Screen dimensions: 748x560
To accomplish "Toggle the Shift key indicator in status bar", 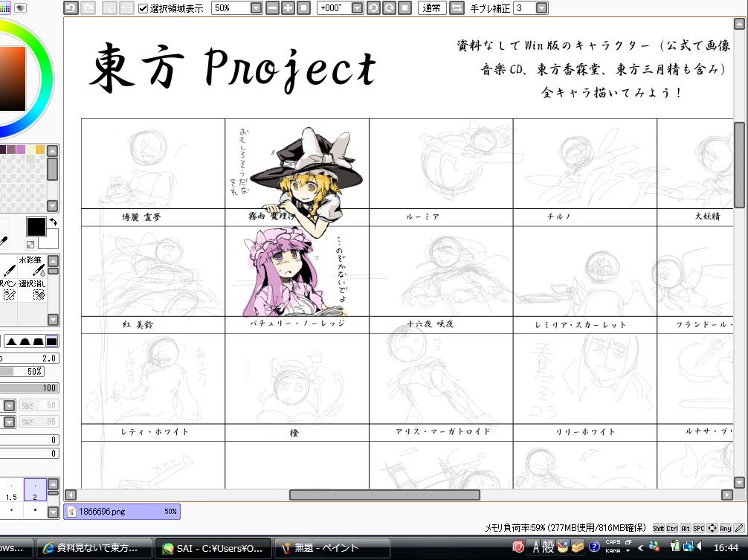I will click(658, 528).
